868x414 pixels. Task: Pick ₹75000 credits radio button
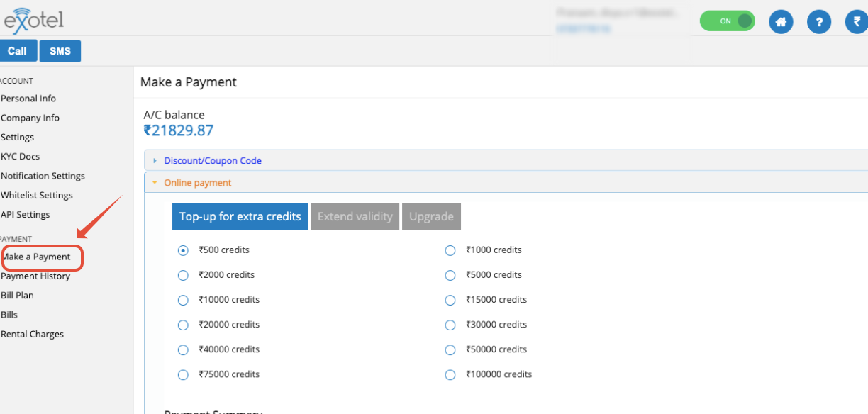pyautogui.click(x=183, y=374)
